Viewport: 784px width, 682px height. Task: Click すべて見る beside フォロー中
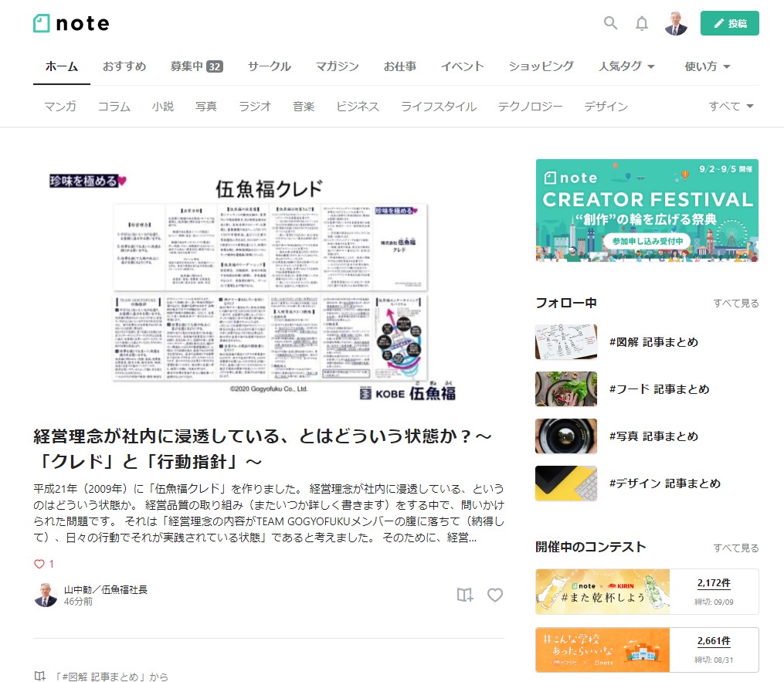coord(736,304)
